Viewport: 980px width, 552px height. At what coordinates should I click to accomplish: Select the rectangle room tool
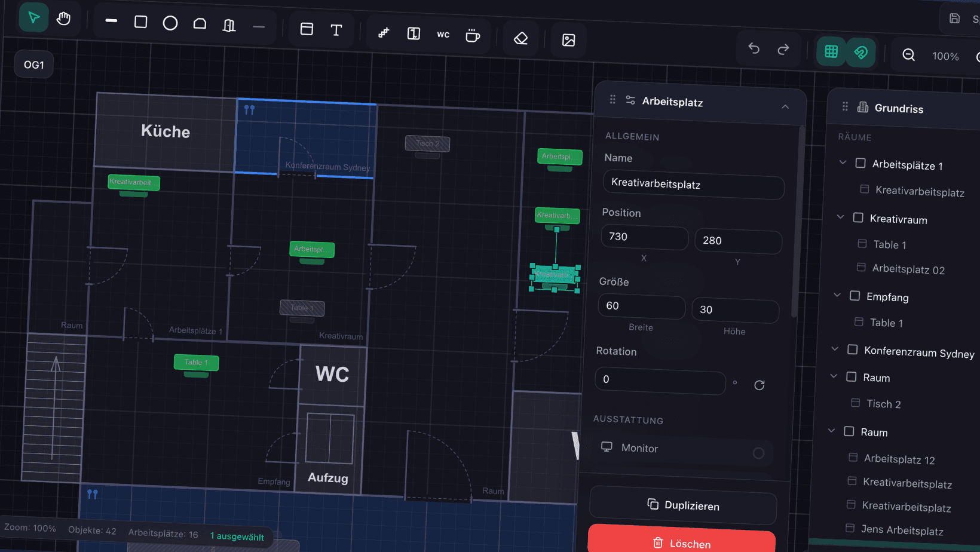(x=141, y=22)
